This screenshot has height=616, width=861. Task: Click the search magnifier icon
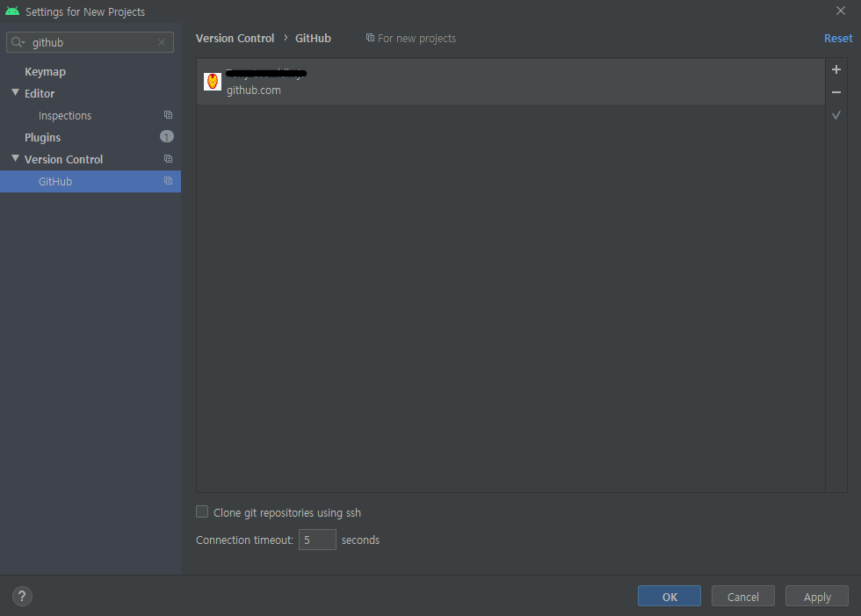tap(18, 42)
